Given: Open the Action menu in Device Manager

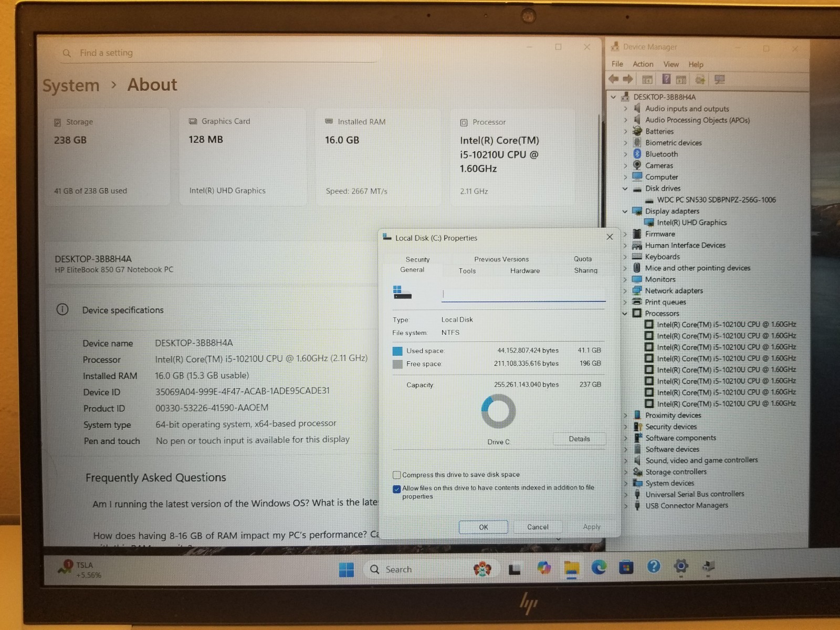Looking at the screenshot, I should point(643,64).
